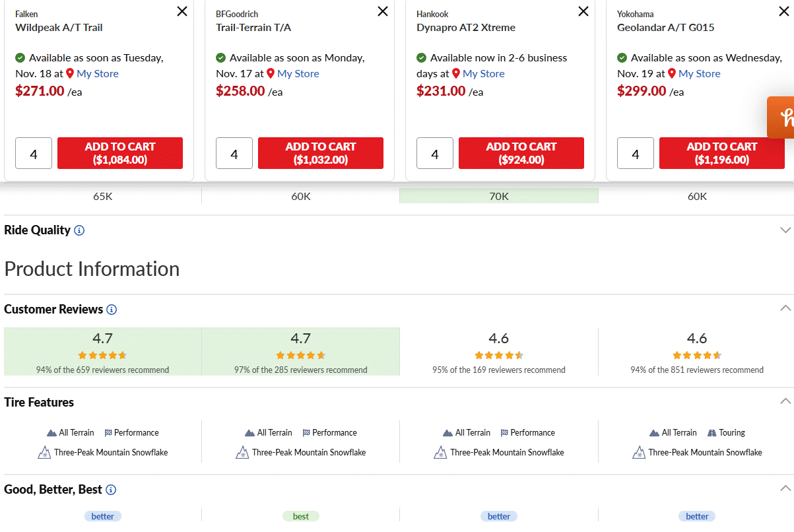The width and height of the screenshot is (794, 532).
Task: Remove Falken Wildpeak A/T Trail from comparison
Action: pyautogui.click(x=182, y=11)
